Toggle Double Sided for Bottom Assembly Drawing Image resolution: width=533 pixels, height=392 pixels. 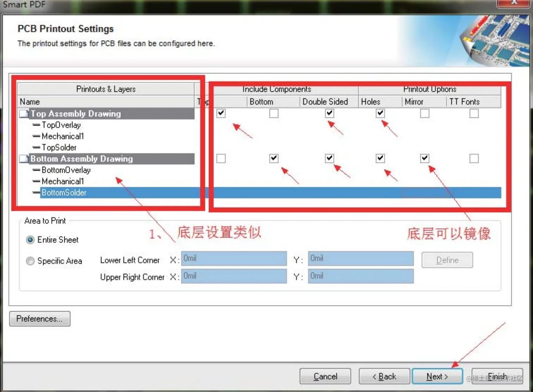[329, 159]
